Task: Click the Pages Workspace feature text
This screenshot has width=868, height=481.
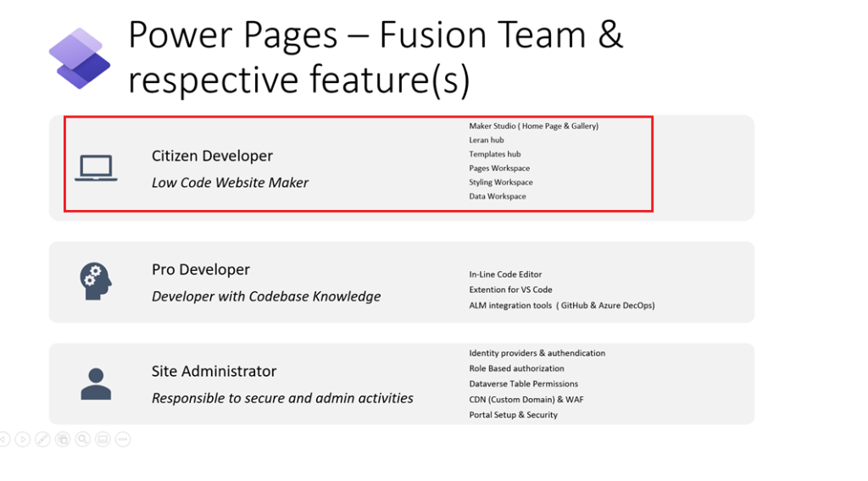Action: coord(499,169)
